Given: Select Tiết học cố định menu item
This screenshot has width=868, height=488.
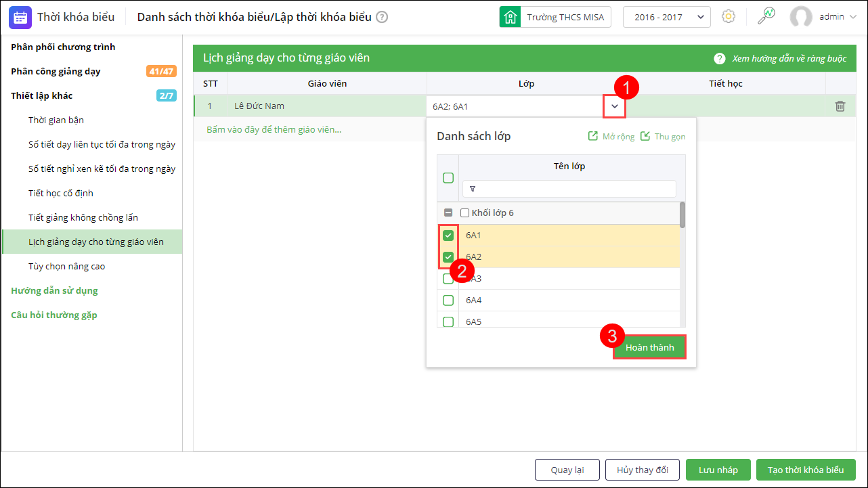Looking at the screenshot, I should click(x=61, y=193).
